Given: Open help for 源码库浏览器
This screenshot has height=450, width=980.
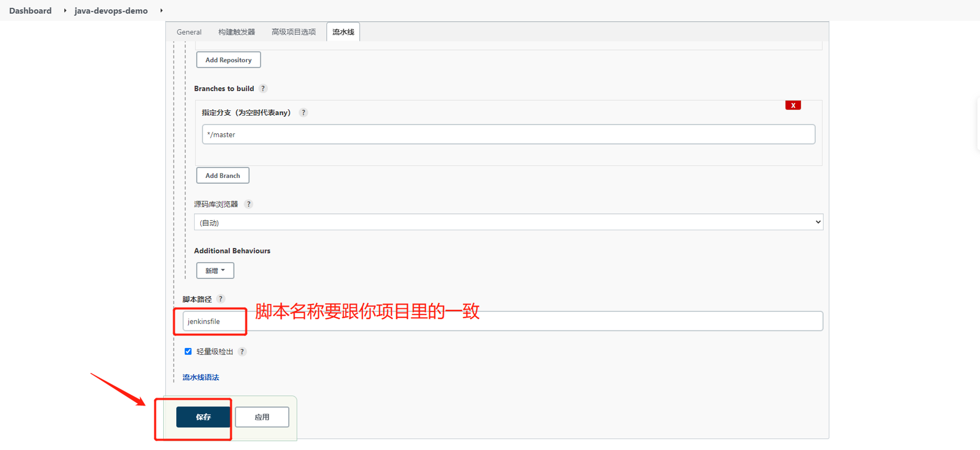Looking at the screenshot, I should coord(248,204).
